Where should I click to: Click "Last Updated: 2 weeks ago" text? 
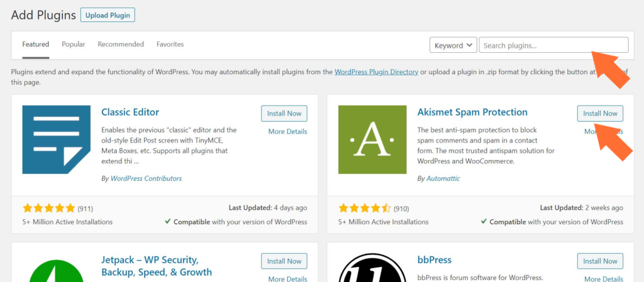click(x=581, y=208)
